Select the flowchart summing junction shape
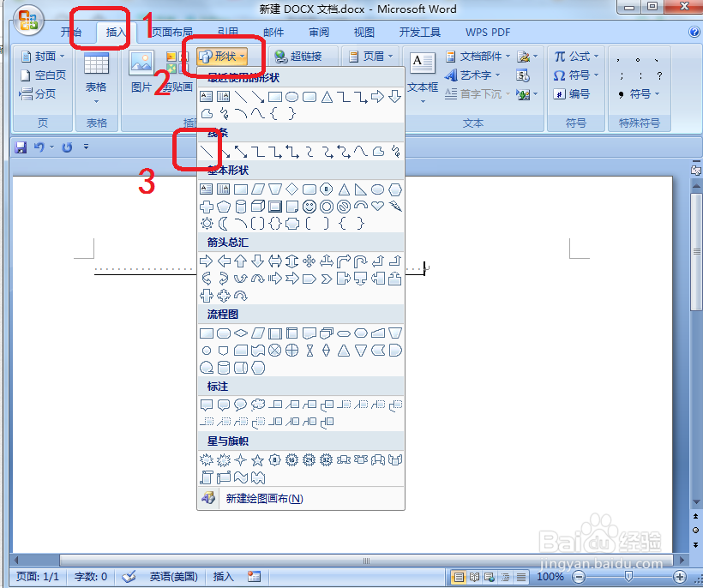 click(274, 350)
